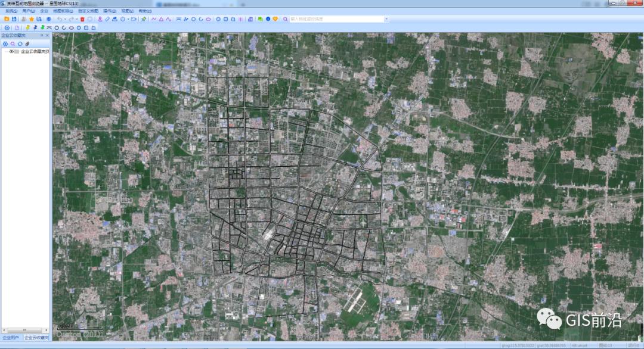
Task: Click the ellipse shape tool in second toolbar
Action: [71, 27]
